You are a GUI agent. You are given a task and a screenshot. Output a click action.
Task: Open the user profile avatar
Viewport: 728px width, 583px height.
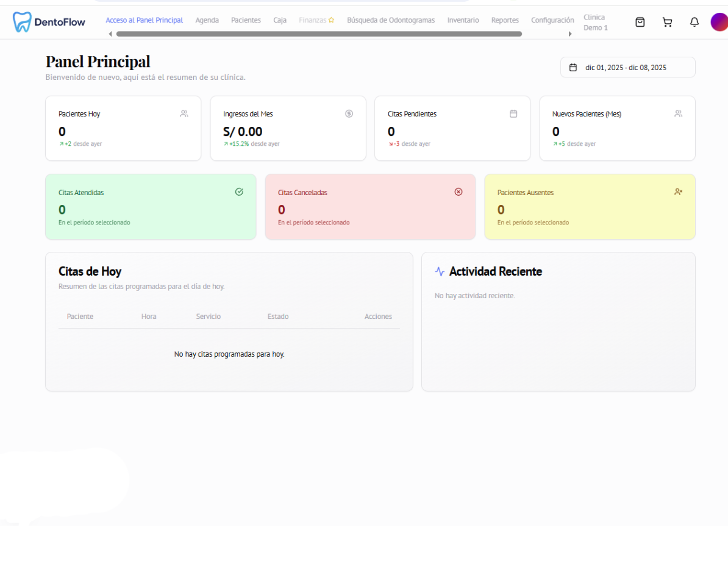[x=719, y=22]
